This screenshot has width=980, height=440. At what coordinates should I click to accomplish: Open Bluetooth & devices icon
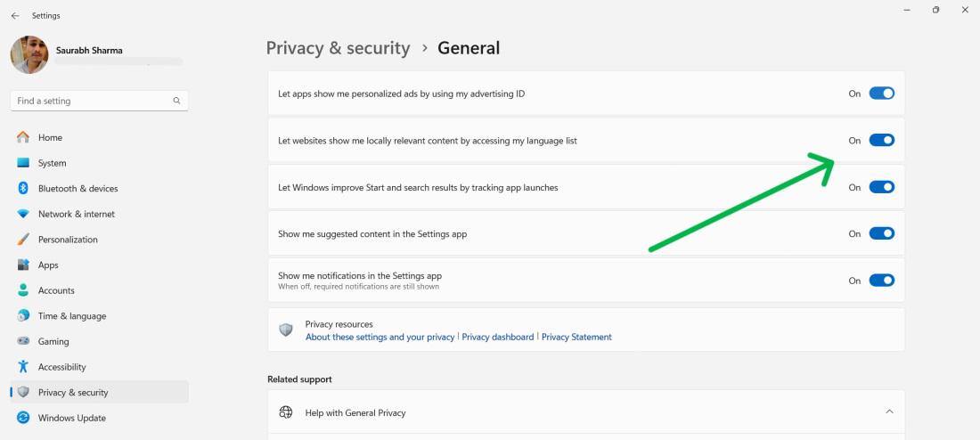pyautogui.click(x=23, y=189)
